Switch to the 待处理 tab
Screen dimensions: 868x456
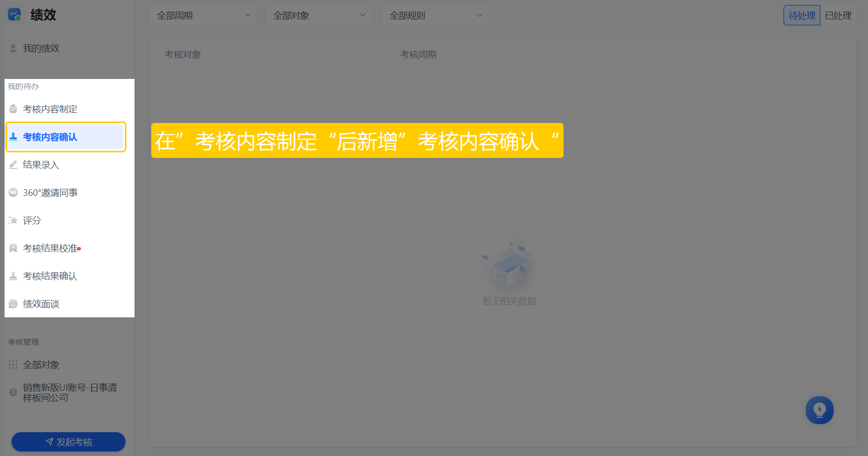tap(802, 15)
